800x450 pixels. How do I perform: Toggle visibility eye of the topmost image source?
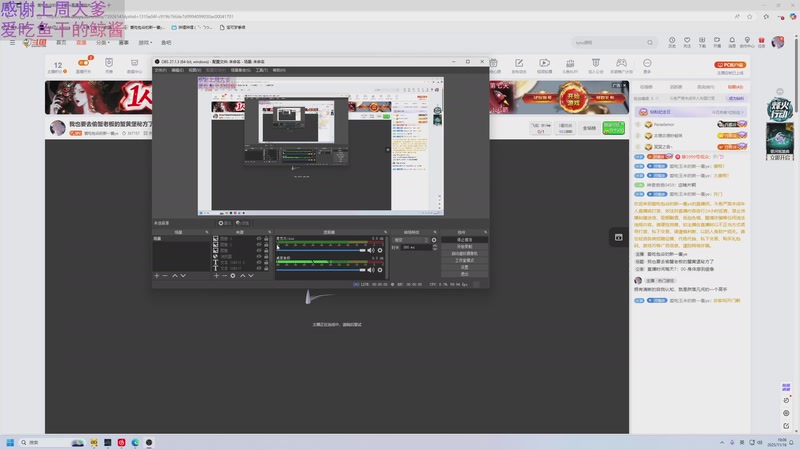point(259,238)
